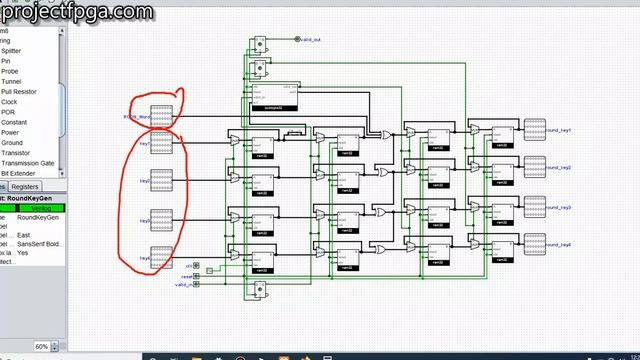This screenshot has width=640, height=360.
Task: Pick the Tunnel component
Action: tap(11, 82)
